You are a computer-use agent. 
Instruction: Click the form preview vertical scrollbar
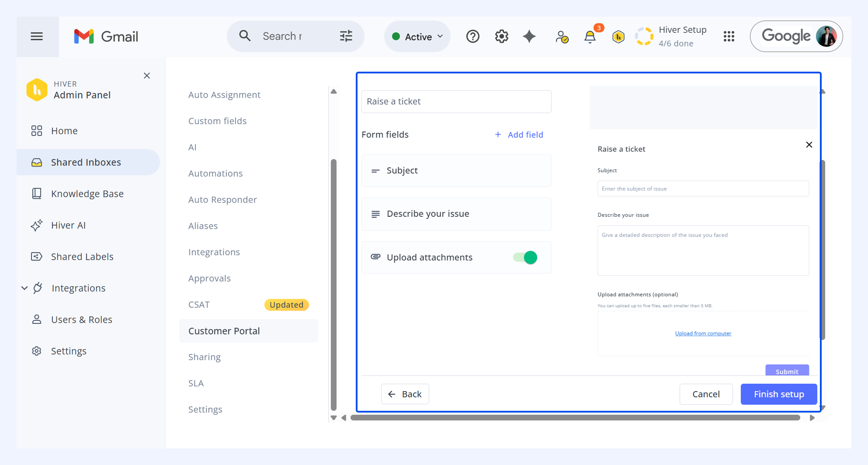coord(823,250)
